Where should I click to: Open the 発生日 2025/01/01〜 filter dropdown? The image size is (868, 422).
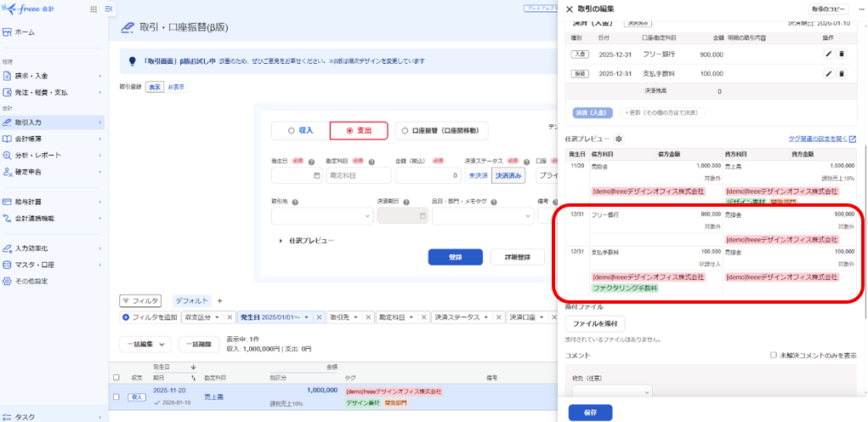pyautogui.click(x=275, y=317)
